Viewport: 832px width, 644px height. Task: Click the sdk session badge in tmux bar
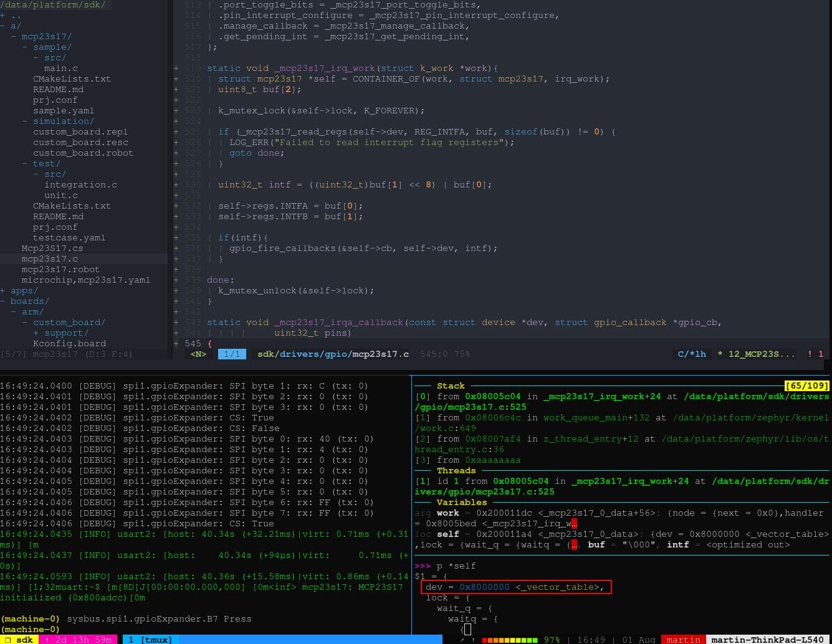tap(24, 639)
